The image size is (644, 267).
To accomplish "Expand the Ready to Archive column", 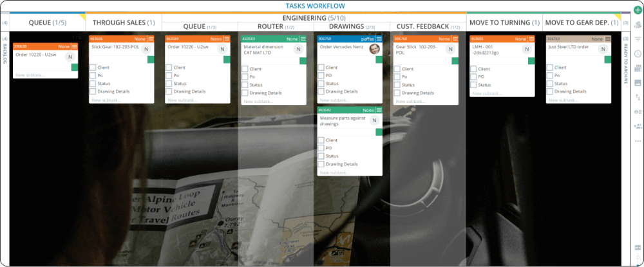I will (625, 64).
